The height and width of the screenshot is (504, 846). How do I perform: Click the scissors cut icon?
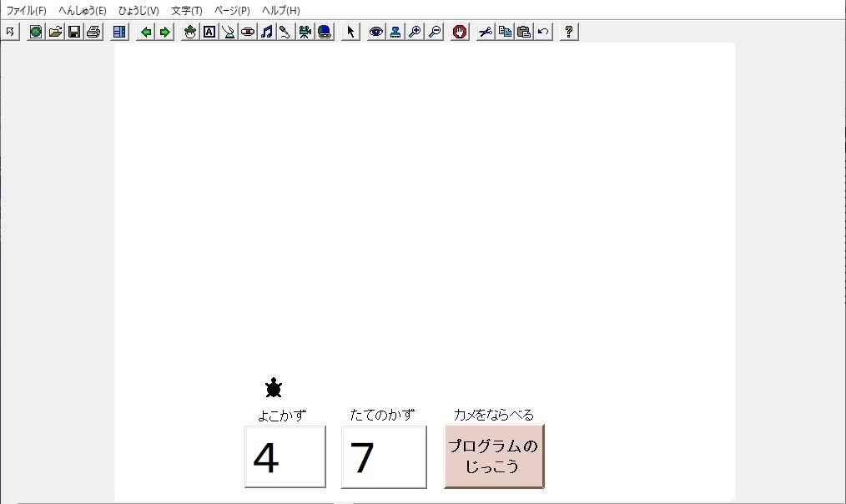click(486, 32)
